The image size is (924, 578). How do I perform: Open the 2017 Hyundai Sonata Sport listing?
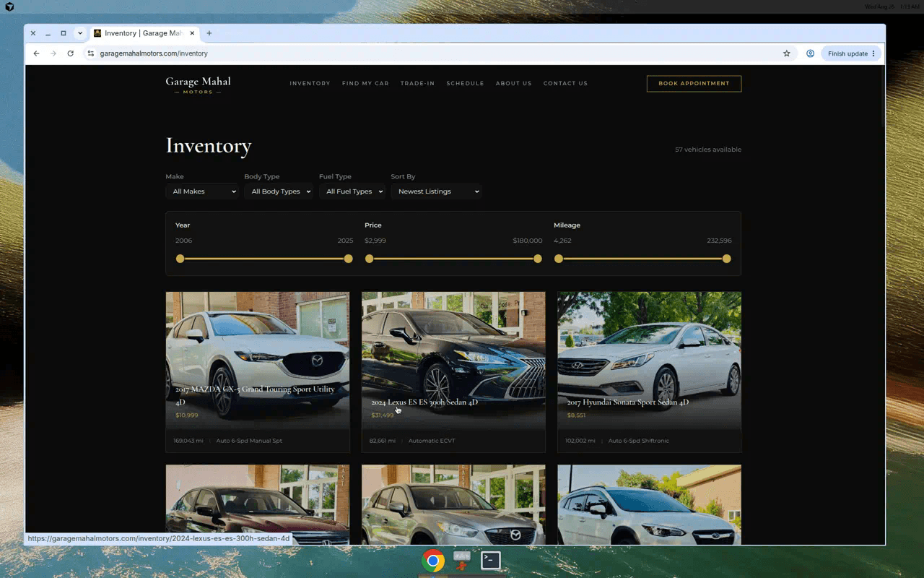[649, 372]
